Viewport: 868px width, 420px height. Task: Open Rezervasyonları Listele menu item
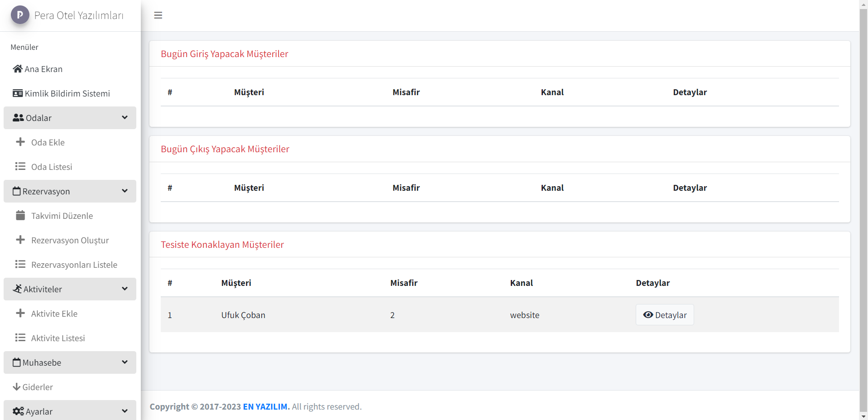74,265
